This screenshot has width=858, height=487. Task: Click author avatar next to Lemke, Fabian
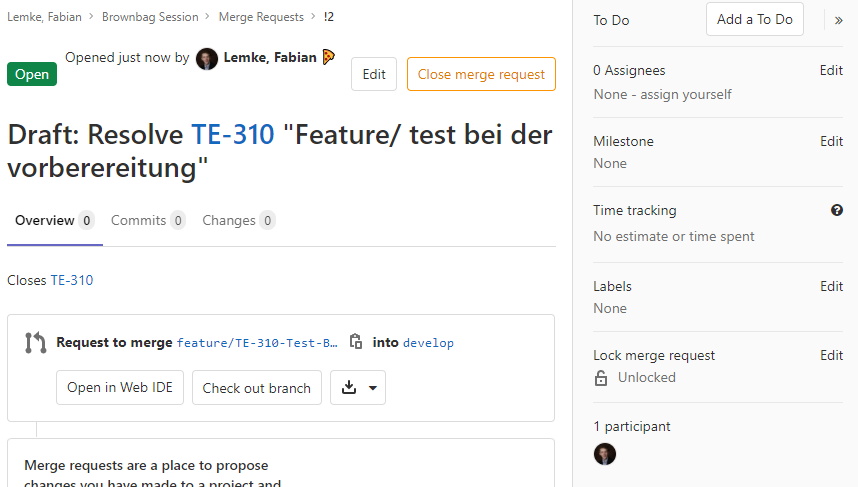pyautogui.click(x=207, y=59)
